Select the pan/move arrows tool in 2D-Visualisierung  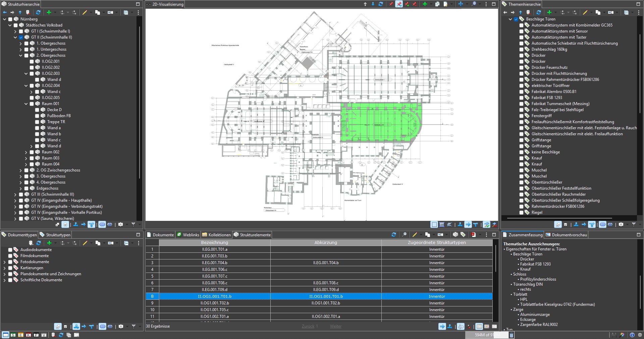(461, 4)
